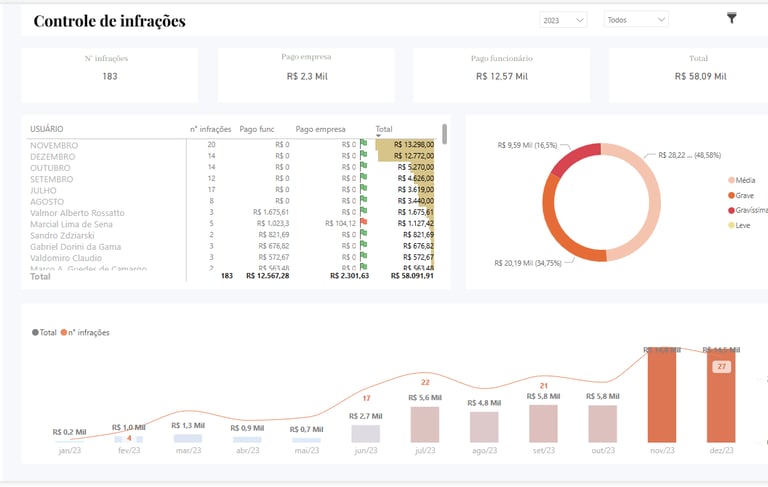Click the nº infrações legend marker in the chart
The image size is (768, 487).
pos(64,332)
